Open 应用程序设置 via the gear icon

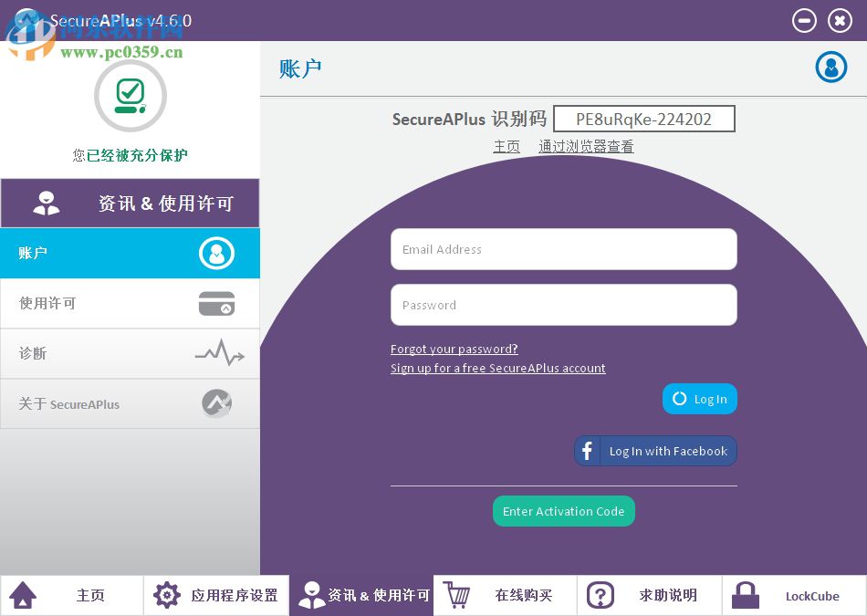[x=167, y=595]
